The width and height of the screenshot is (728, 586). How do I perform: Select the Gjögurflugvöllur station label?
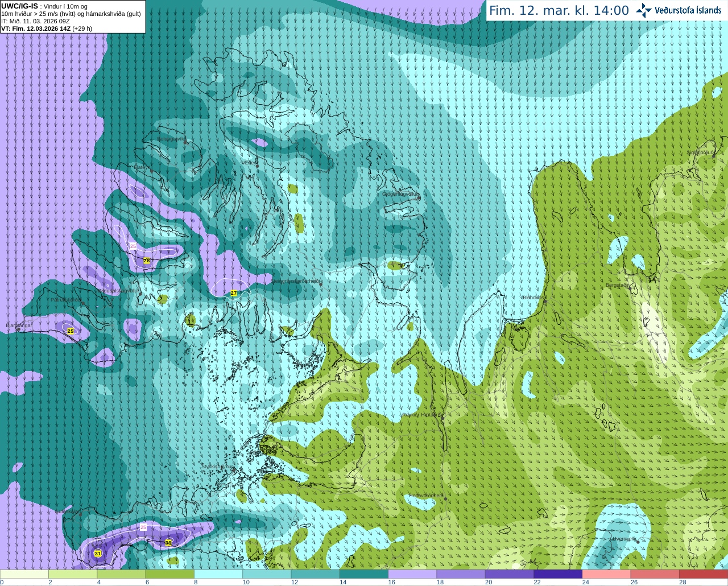[x=400, y=194]
